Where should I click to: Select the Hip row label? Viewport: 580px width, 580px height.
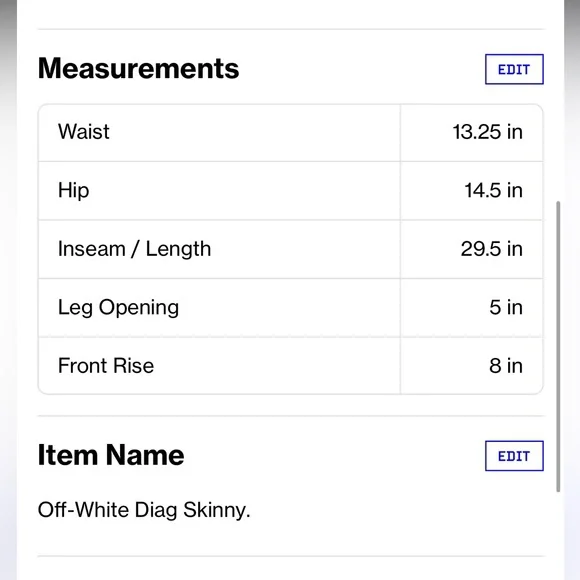(73, 191)
